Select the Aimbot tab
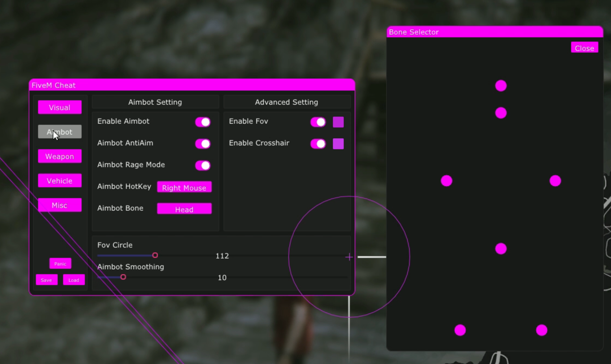This screenshot has height=364, width=611. pos(59,132)
